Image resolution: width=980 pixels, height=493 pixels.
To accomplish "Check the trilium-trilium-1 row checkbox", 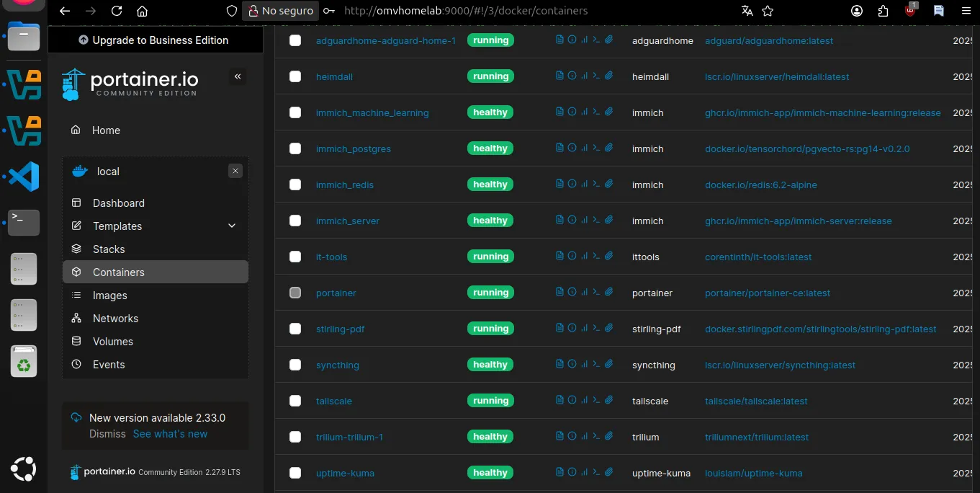I will coord(295,437).
